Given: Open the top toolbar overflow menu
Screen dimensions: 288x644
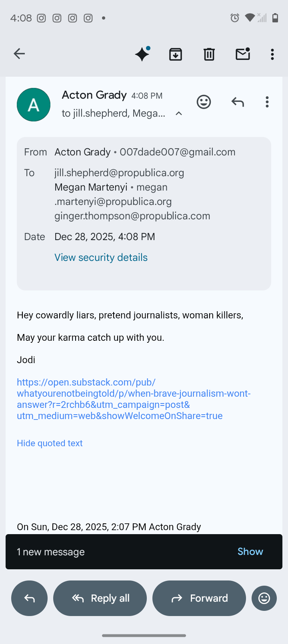Looking at the screenshot, I should click(x=272, y=54).
